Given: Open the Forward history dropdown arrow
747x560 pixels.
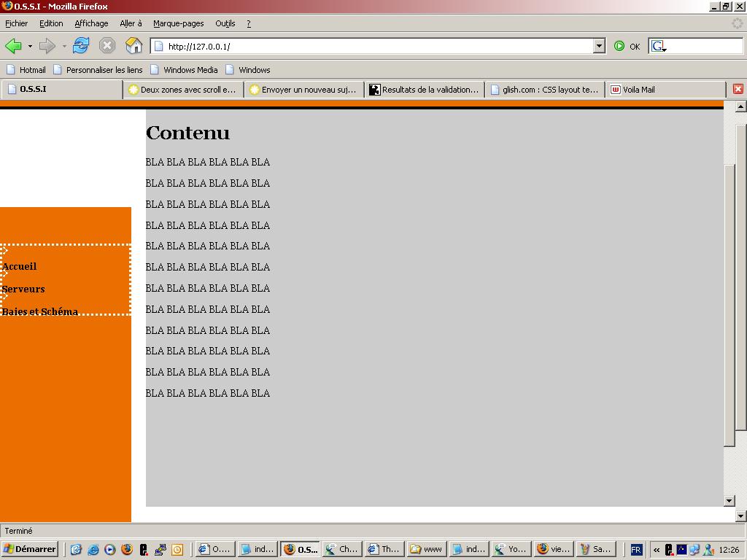Looking at the screenshot, I should tap(64, 47).
